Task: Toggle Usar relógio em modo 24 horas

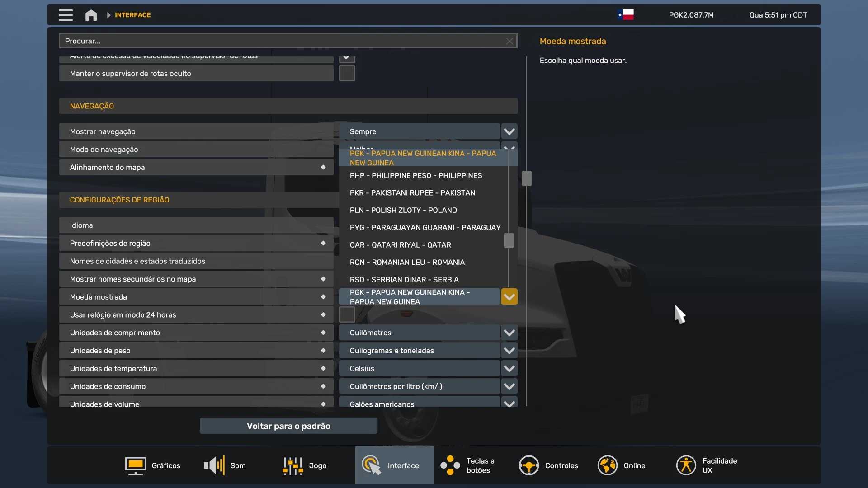Action: pos(347,314)
